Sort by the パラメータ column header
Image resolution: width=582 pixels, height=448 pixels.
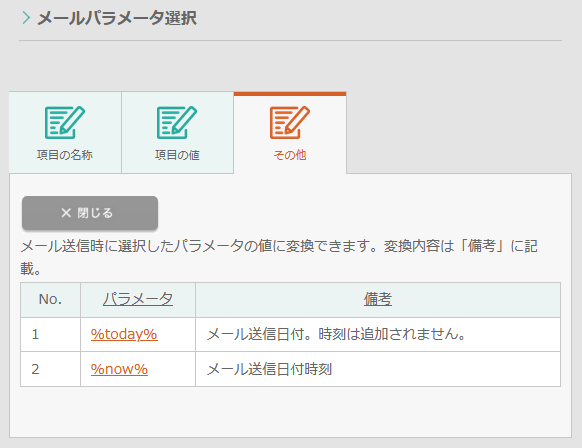click(138, 299)
